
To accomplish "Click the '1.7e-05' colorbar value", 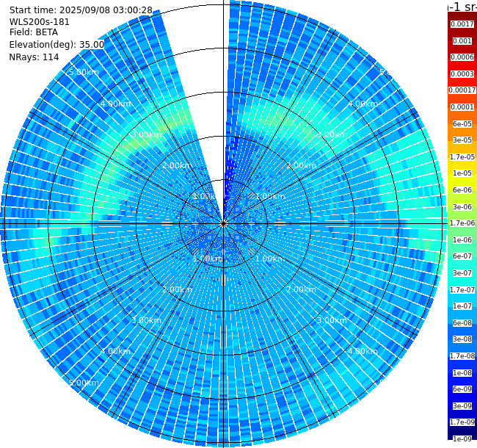I will (462, 156).
